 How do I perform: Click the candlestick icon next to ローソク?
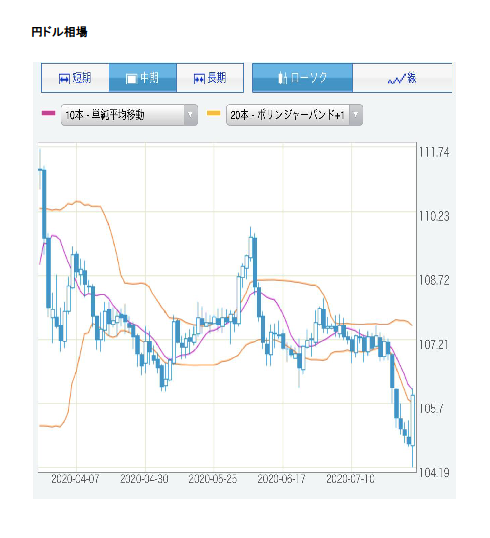coord(283,78)
